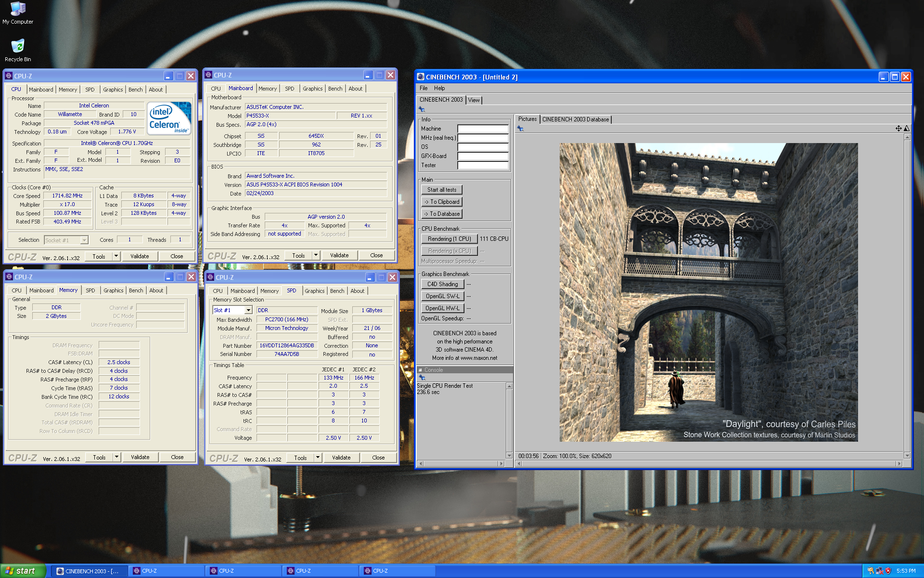The width and height of the screenshot is (924, 578).
Task: Click CPU-Z title icon in Mainboard window
Action: pyautogui.click(x=208, y=75)
